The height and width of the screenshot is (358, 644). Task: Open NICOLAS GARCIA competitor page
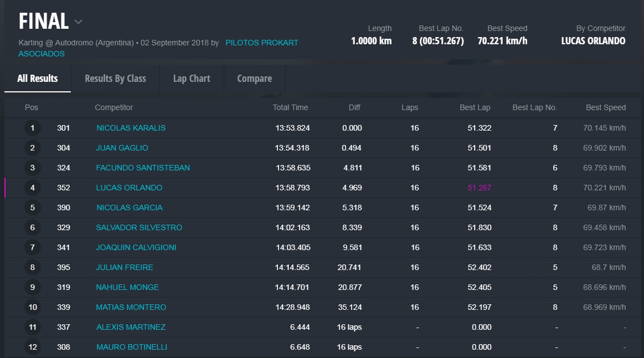click(x=130, y=207)
